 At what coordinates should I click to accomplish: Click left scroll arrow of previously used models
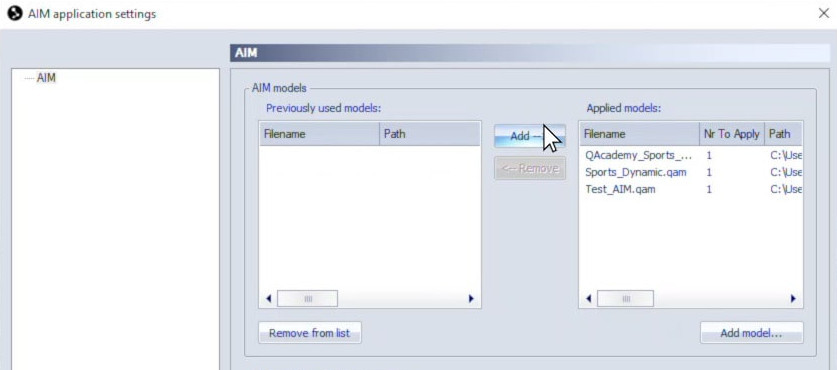(269, 298)
